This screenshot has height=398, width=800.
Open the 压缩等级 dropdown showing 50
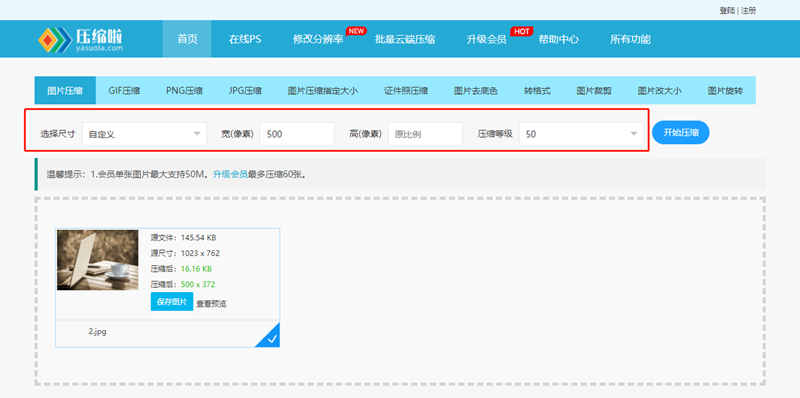coord(581,134)
